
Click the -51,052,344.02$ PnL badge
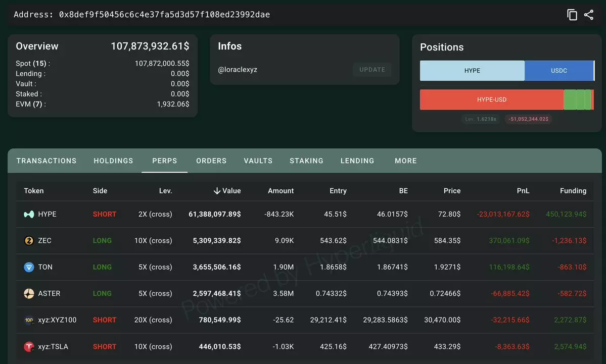528,119
